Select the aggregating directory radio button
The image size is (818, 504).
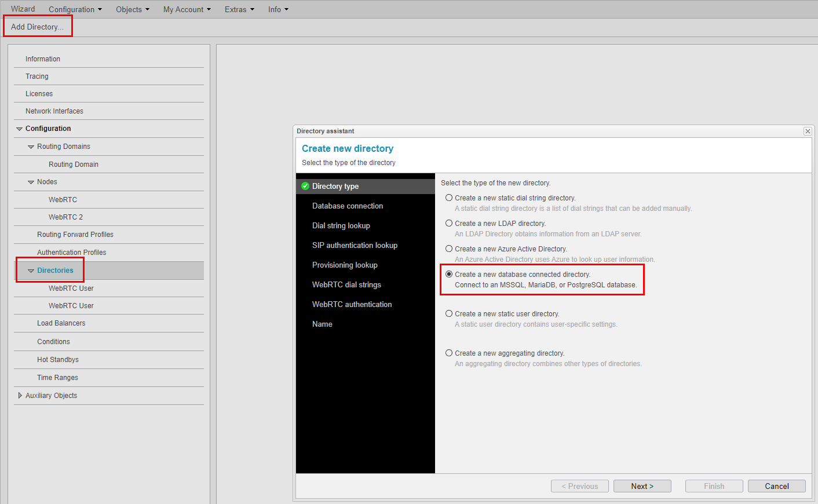click(449, 353)
